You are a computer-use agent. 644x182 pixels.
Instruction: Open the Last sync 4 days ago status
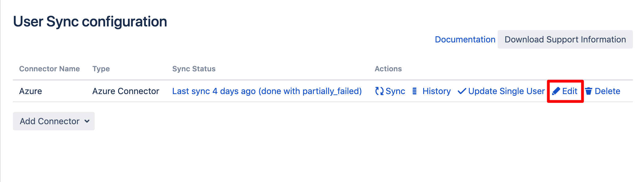(x=267, y=91)
